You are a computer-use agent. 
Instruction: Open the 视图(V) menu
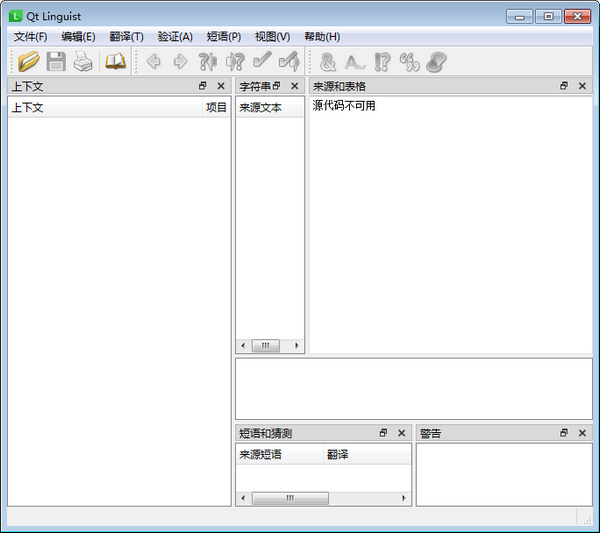click(x=272, y=37)
